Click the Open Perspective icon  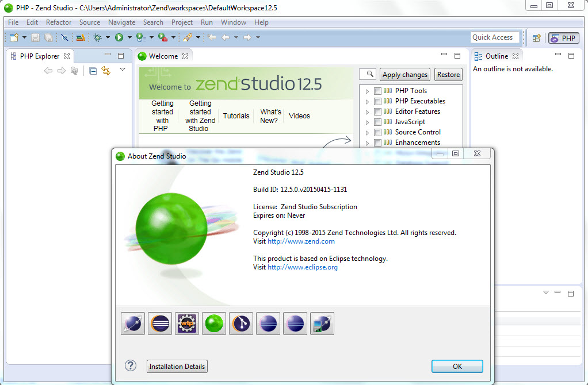pyautogui.click(x=537, y=38)
